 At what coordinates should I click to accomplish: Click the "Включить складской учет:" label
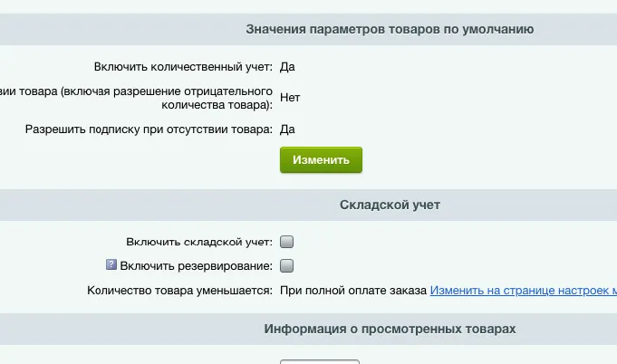point(200,242)
